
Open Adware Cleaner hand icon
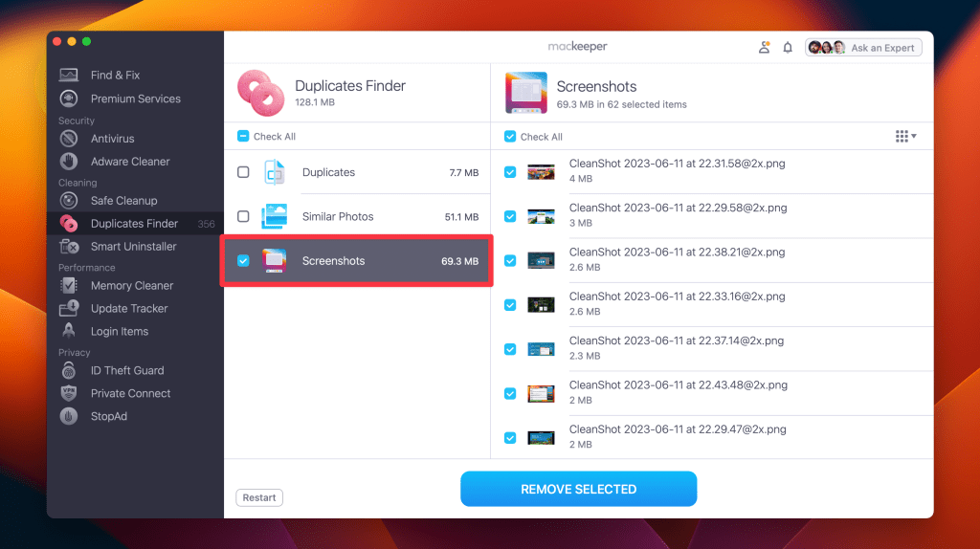[69, 161]
